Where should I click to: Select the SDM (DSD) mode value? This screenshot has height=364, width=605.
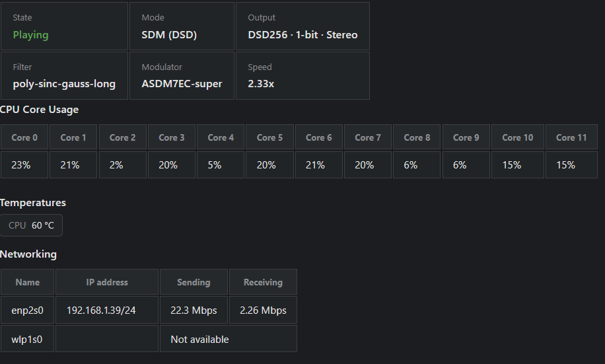coord(169,35)
